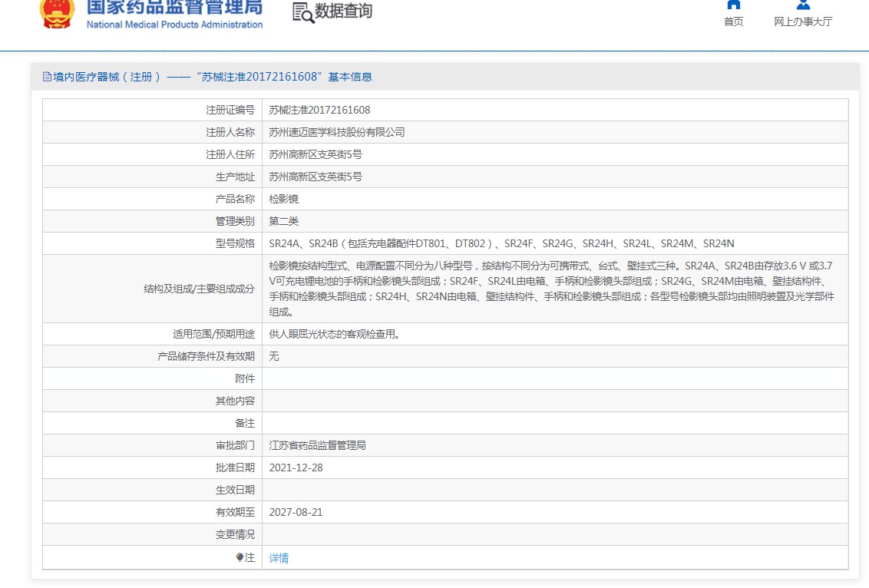
Task: Select 苏州速迈医学科技股份有限公司 registrant name
Action: 337,133
